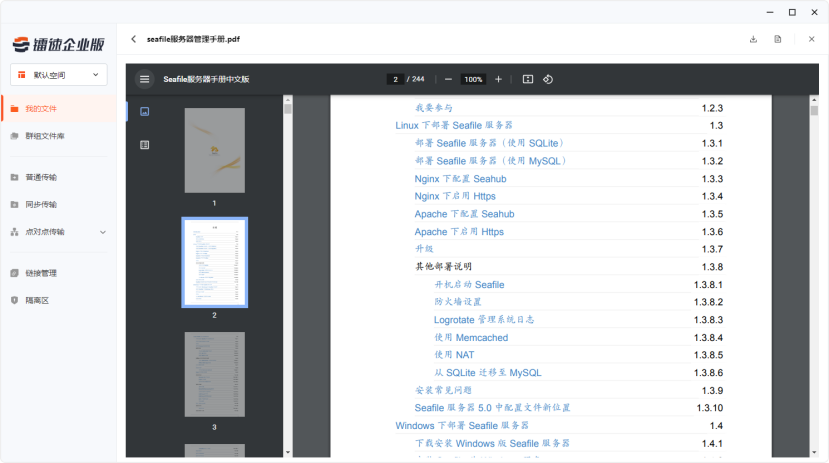Open link 安装常见问题

pos(443,390)
